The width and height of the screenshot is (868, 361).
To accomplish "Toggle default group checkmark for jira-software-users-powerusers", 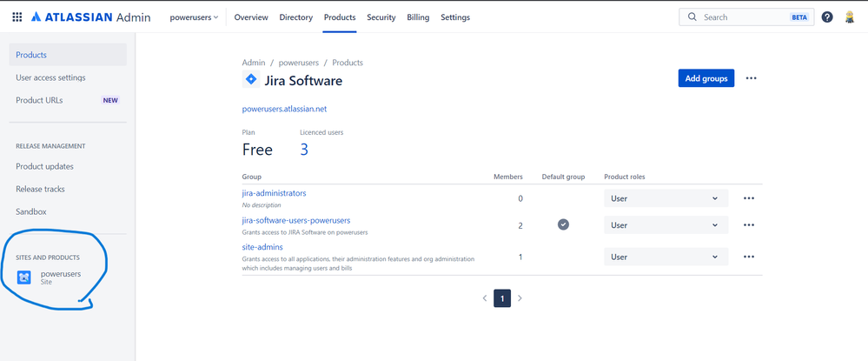I will [x=563, y=224].
